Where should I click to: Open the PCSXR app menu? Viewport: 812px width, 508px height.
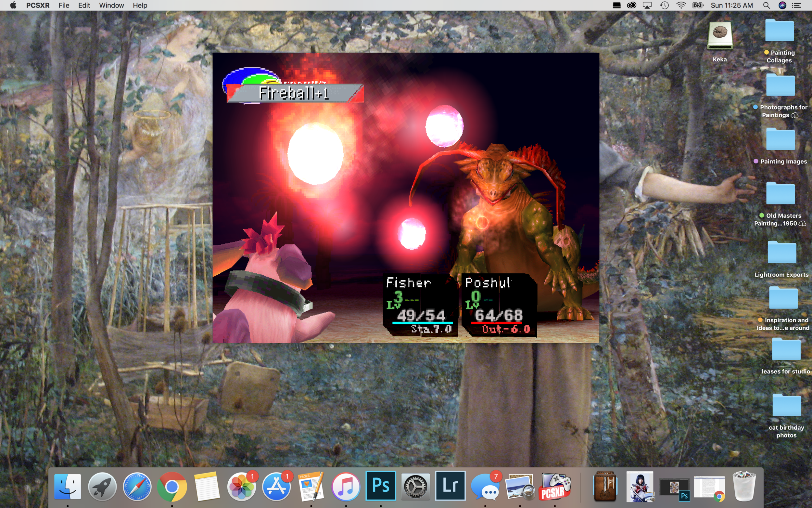[38, 6]
